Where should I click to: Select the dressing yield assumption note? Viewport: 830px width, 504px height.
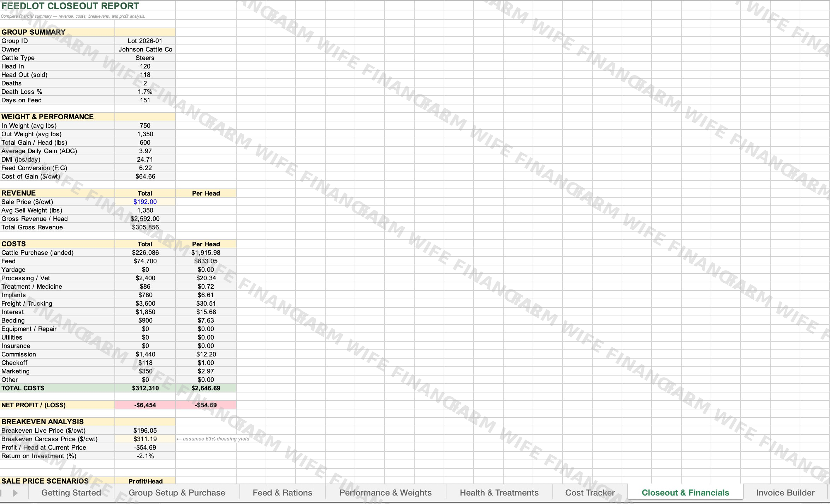coord(213,439)
